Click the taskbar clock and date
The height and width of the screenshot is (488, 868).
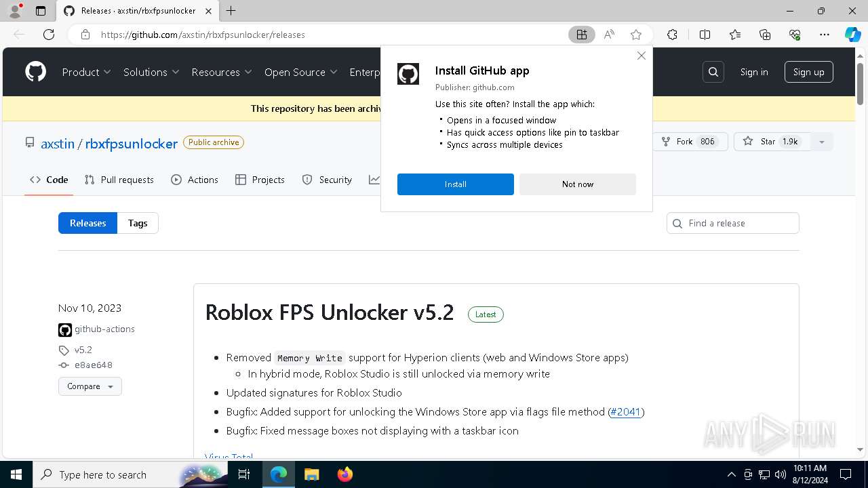point(810,474)
